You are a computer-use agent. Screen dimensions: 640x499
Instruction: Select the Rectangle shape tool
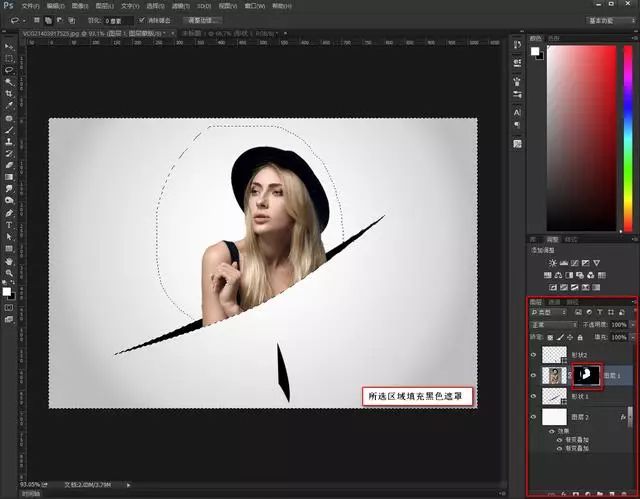coord(9,249)
